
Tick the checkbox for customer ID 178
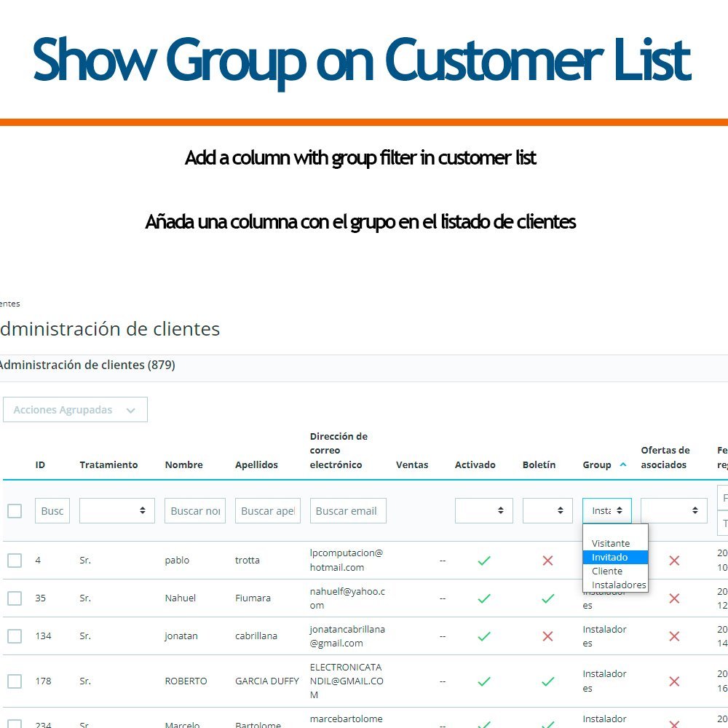pos(15,681)
